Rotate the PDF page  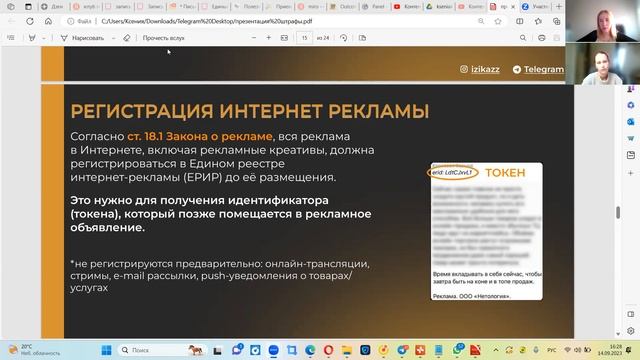(344, 38)
